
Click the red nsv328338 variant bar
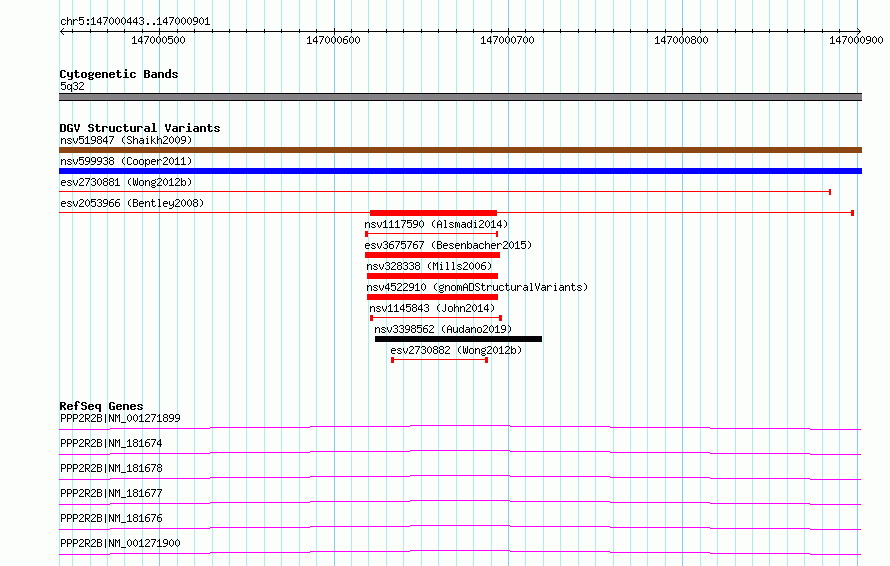433,276
